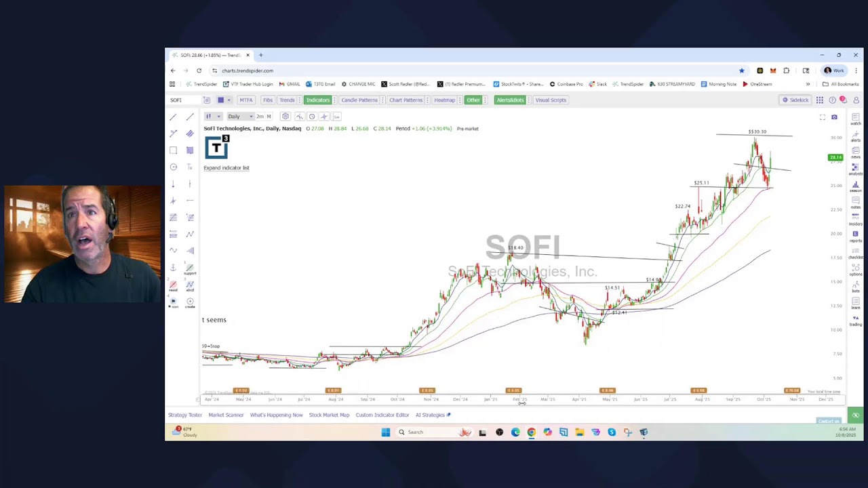
Task: Toggle the Lin scale button
Action: coord(336,117)
